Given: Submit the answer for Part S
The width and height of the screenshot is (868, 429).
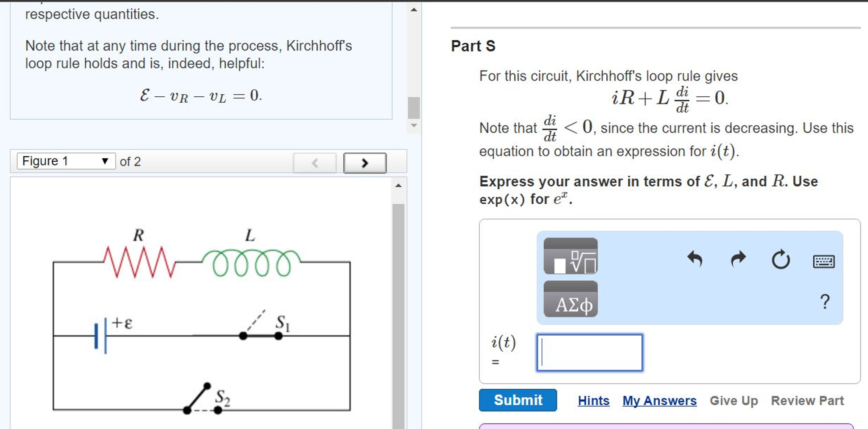Looking at the screenshot, I should (518, 400).
